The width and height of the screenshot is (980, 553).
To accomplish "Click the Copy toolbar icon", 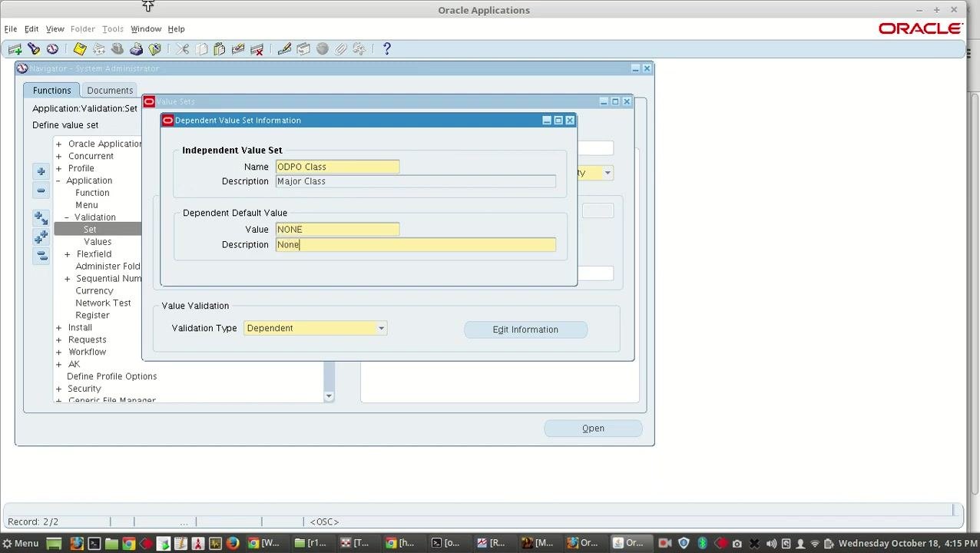I will 201,49.
